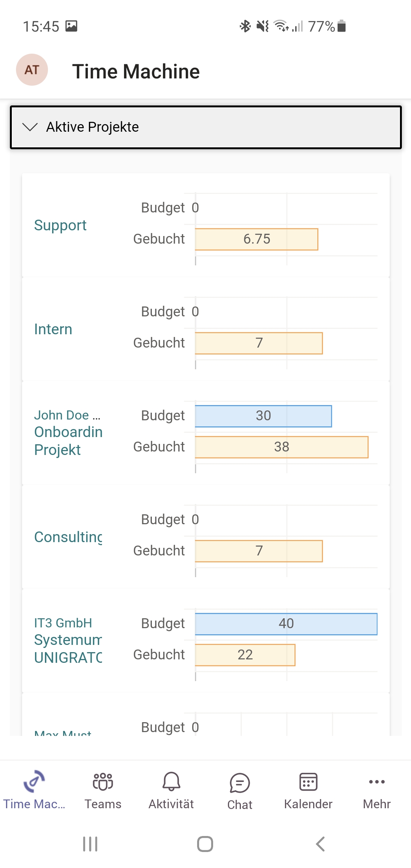This screenshot has height=868, width=411.
Task: Click the Aktive Projekte chevron arrow
Action: pos(30,127)
